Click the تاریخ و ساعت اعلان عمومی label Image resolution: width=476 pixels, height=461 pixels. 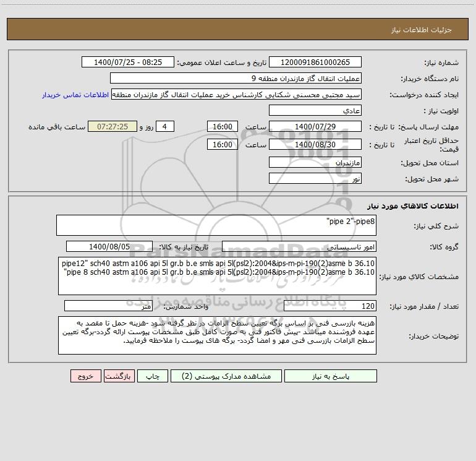[x=221, y=62]
